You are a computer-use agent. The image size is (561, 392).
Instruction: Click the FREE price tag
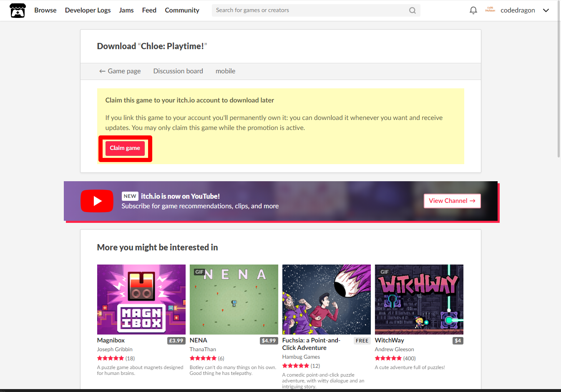[362, 341]
